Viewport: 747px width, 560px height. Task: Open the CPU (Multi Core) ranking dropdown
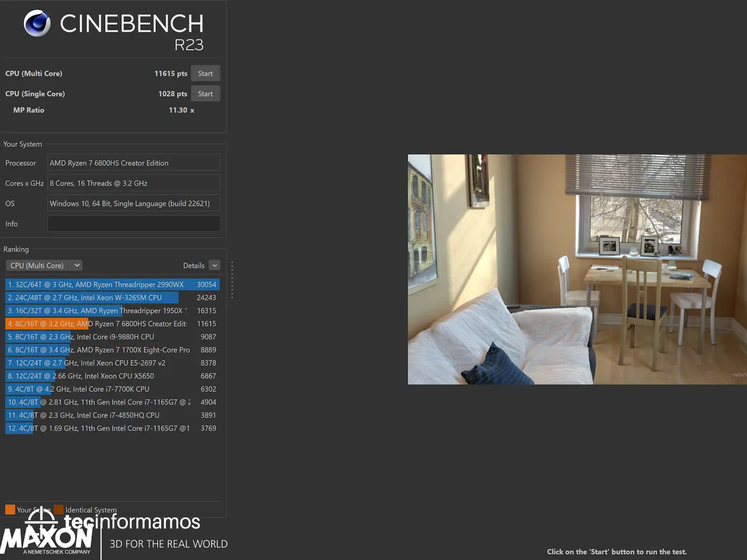point(44,266)
